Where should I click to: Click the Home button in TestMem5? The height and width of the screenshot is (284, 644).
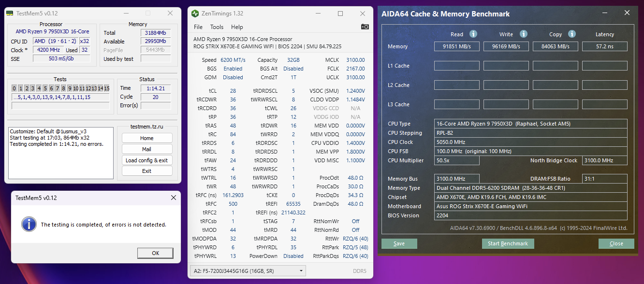[x=147, y=138]
